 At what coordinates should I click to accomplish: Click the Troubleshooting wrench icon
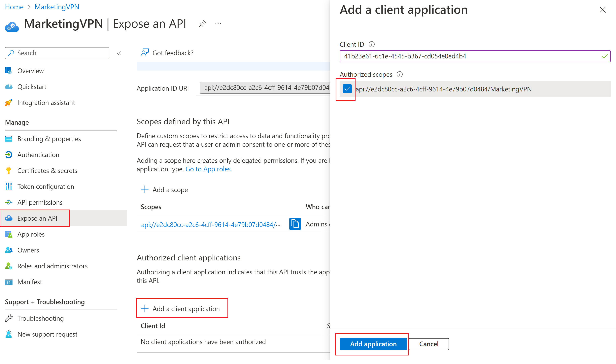tap(9, 318)
